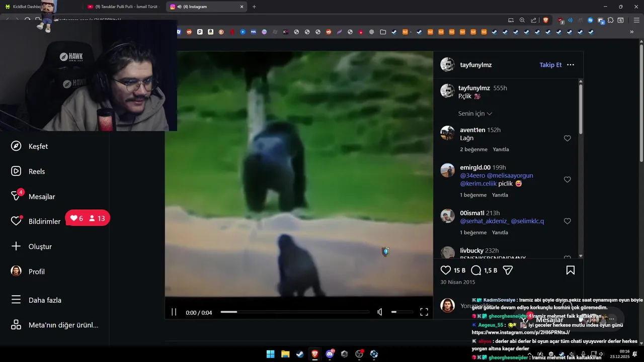
Task: Click the 30 Nisan 2015 date
Action: point(458,282)
